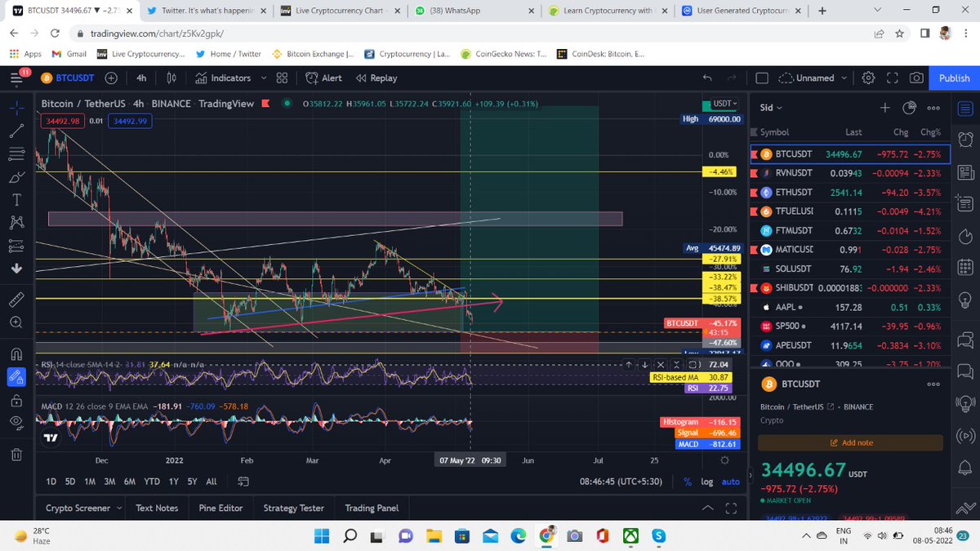Start Bar Replay mode
The image size is (980, 551).
click(x=376, y=78)
